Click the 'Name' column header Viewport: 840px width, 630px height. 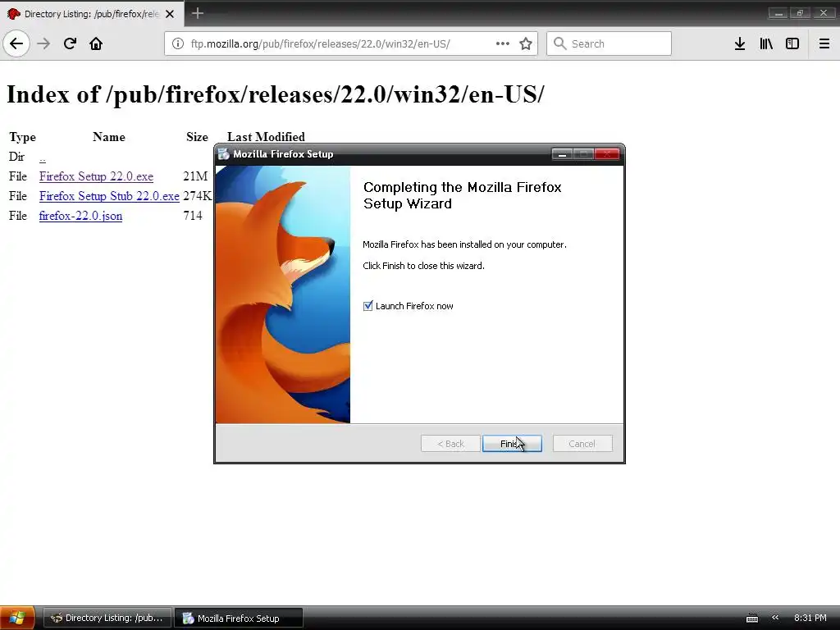pos(109,137)
